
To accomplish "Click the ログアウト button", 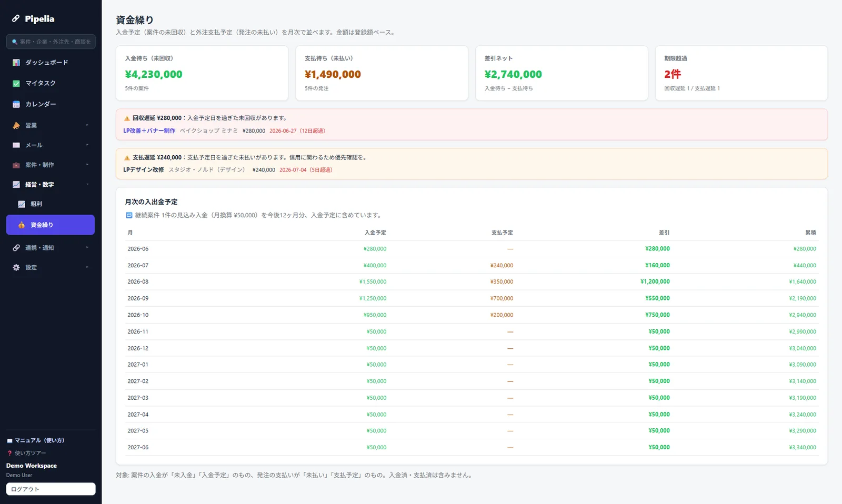I will tap(51, 489).
